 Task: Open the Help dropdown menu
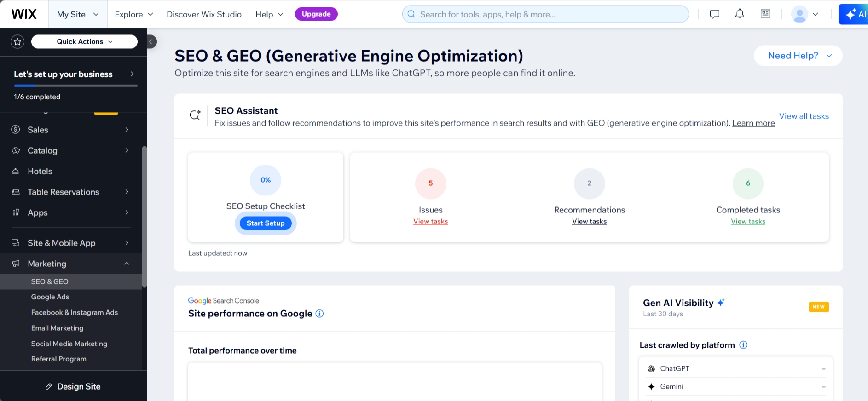click(269, 14)
